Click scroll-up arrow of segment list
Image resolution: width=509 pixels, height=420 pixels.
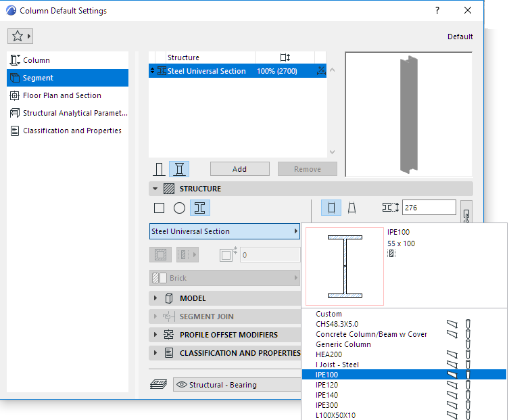pyautogui.click(x=332, y=70)
